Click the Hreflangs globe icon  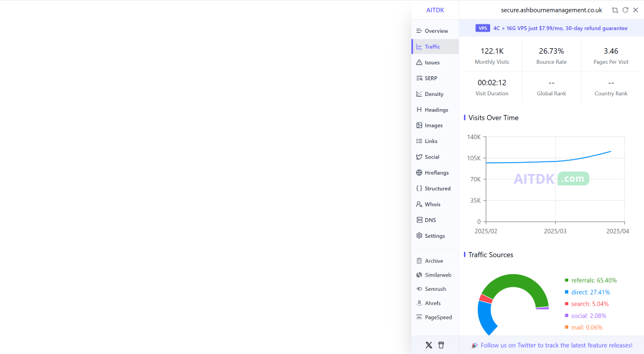pos(419,172)
